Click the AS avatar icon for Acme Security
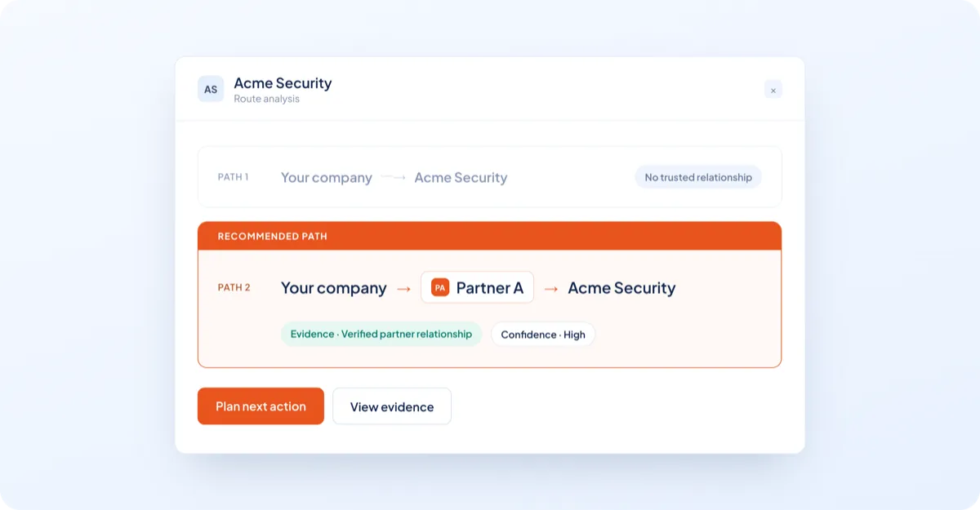980x510 pixels. pos(211,89)
